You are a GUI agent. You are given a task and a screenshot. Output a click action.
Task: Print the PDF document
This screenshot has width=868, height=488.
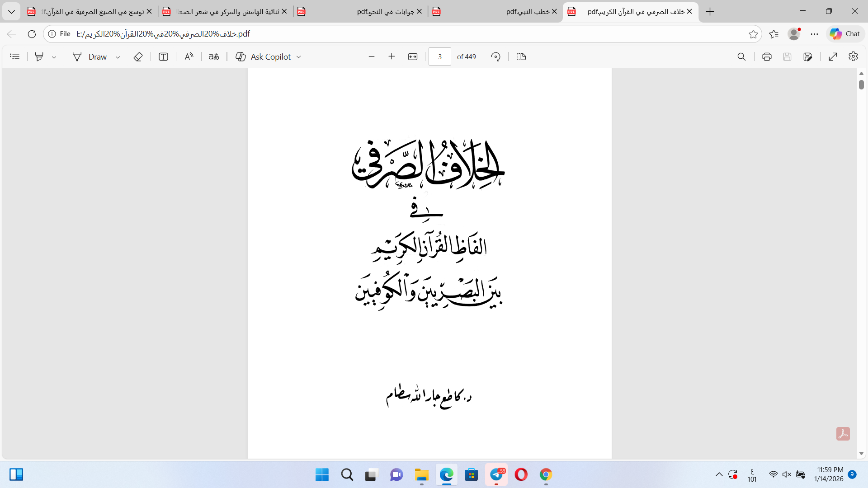pos(767,56)
